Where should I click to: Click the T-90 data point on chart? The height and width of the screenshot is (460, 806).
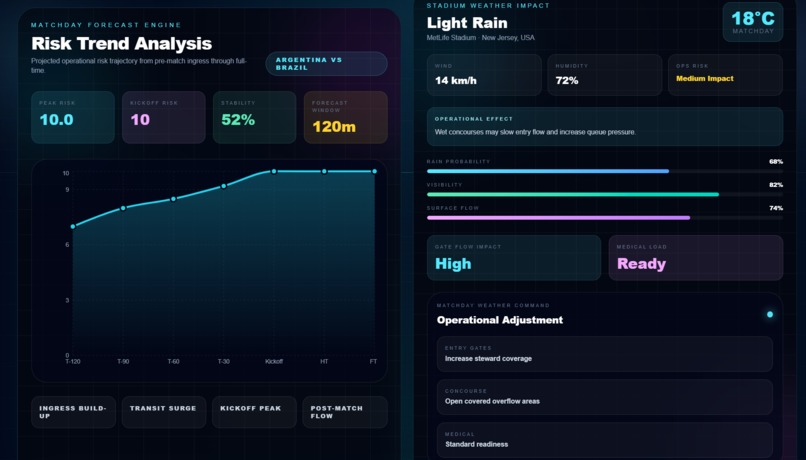123,208
